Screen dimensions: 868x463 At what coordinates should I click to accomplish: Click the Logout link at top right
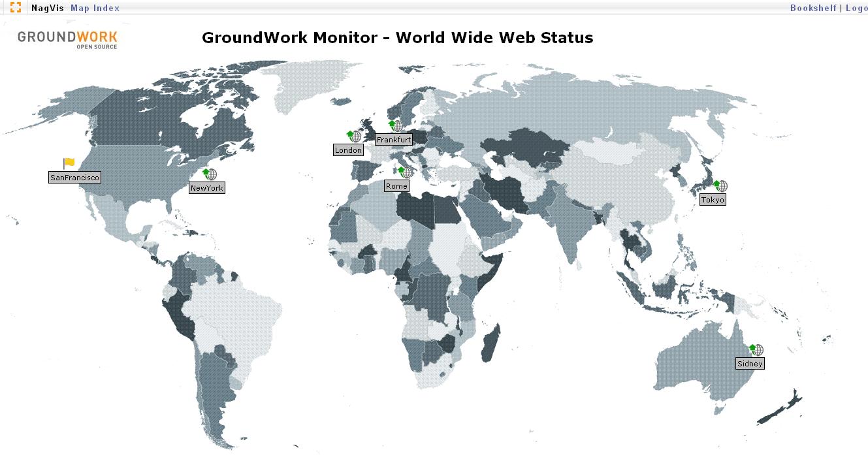(856, 8)
